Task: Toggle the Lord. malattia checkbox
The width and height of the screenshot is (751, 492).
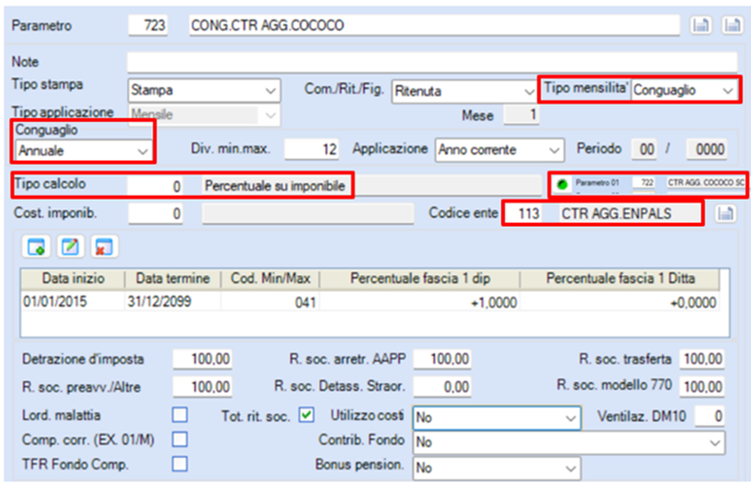Action: [180, 415]
